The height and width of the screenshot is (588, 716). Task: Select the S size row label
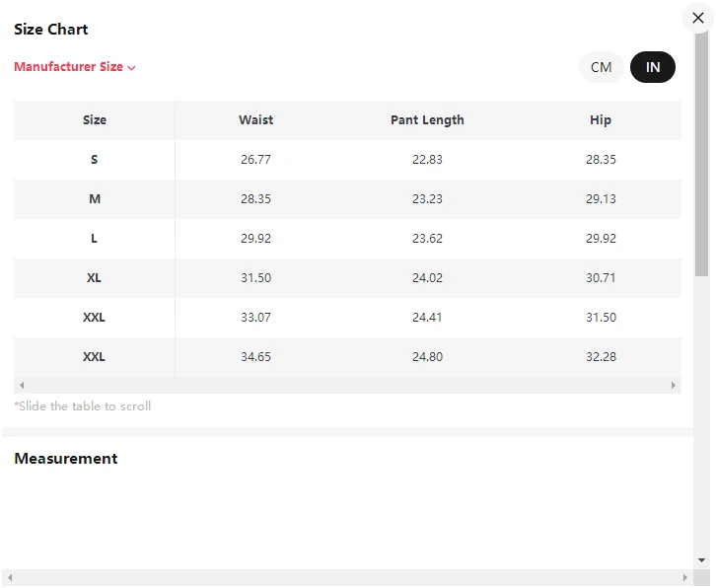[x=94, y=160]
